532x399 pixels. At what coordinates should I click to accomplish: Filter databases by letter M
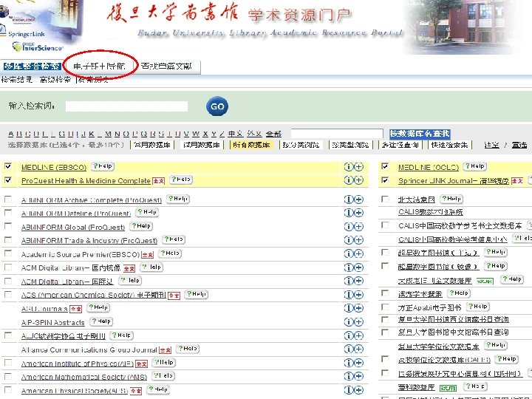(108, 134)
